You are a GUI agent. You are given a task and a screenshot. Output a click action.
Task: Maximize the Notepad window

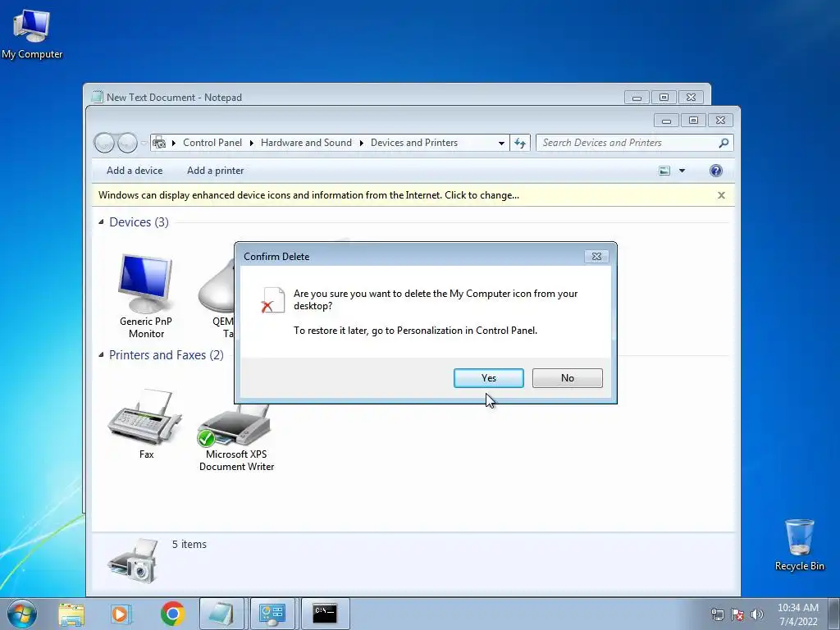coord(664,98)
